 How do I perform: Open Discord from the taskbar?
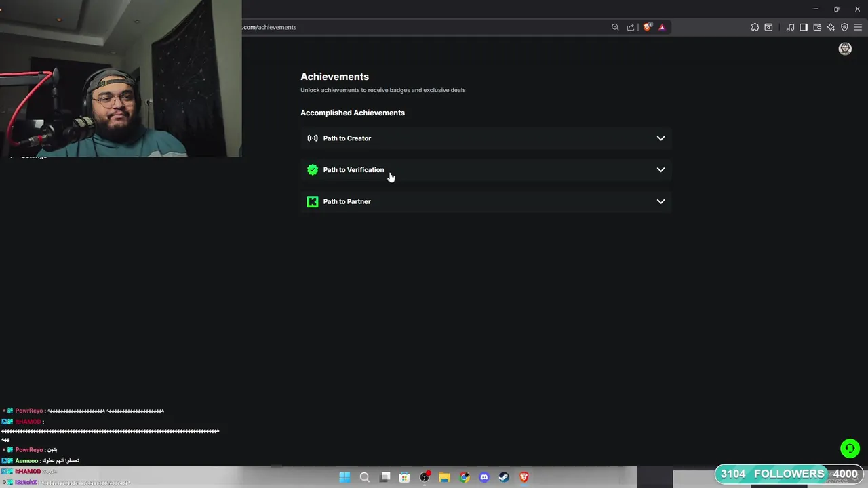(484, 477)
